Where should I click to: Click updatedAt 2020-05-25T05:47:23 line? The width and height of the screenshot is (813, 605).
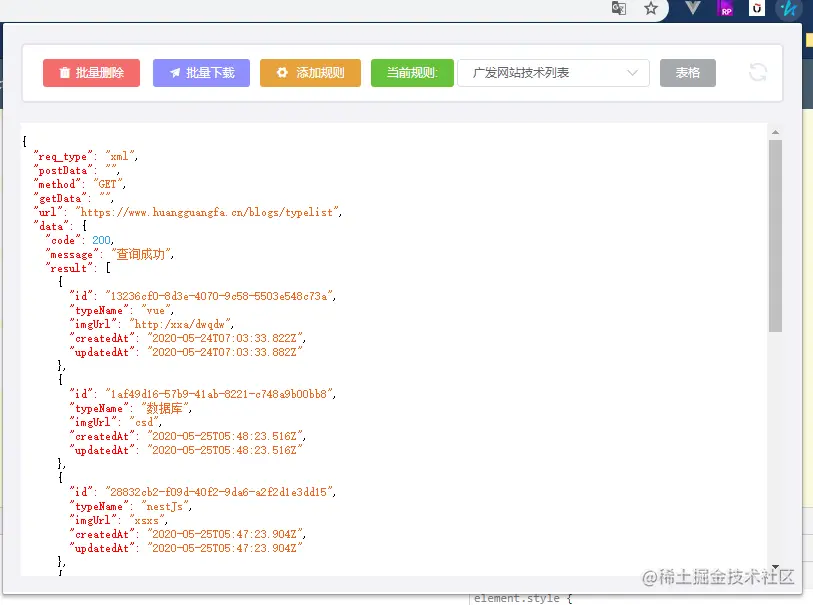tap(186, 548)
